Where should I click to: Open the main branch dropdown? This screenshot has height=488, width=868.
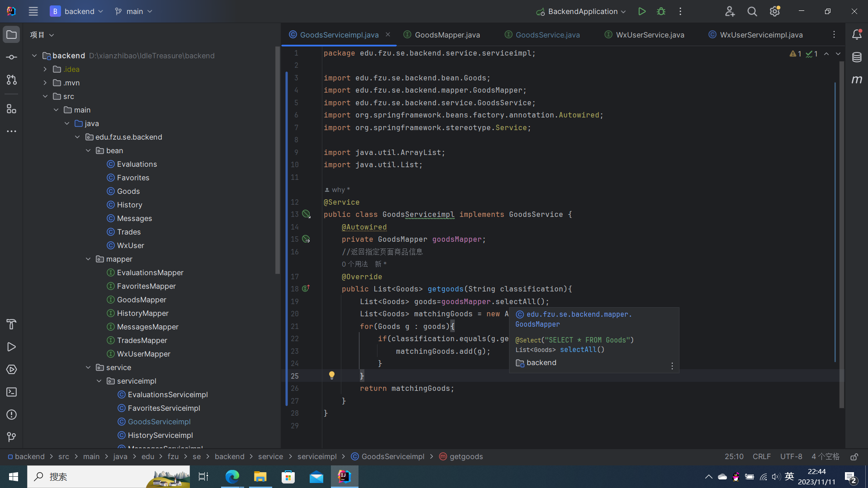click(133, 11)
